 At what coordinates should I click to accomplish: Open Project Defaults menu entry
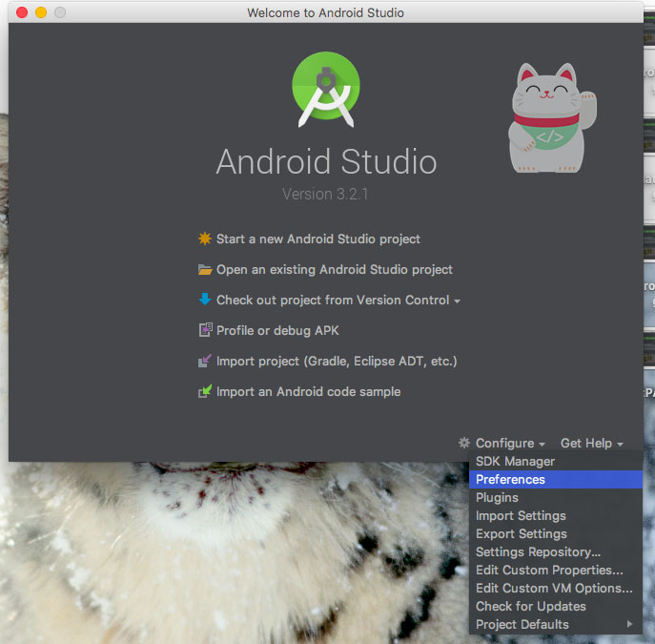[556, 624]
